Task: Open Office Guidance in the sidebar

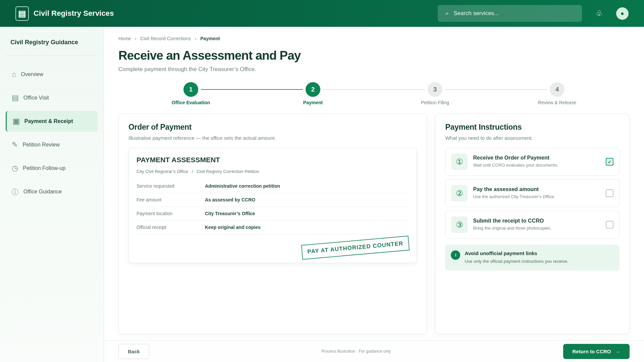Action: [52, 192]
